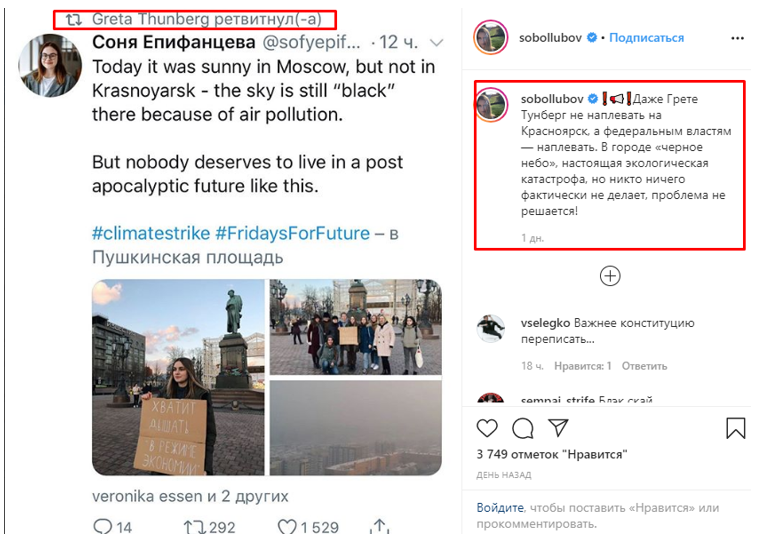Click the tweet reply bubble icon
Image resolution: width=761 pixels, height=552 pixels.
point(101,526)
